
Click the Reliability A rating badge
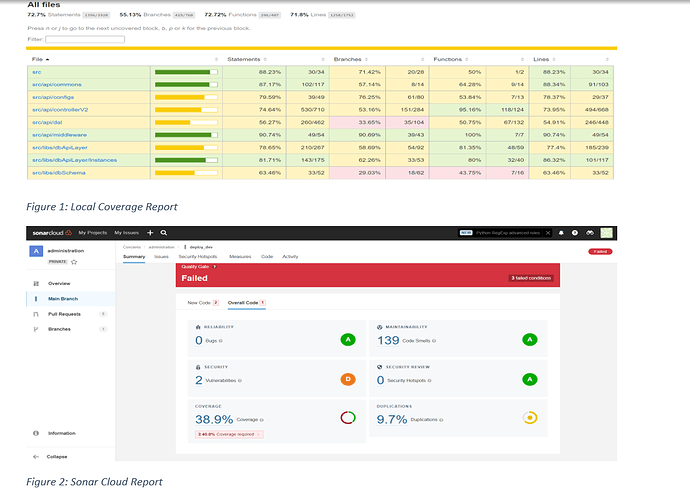tap(348, 340)
